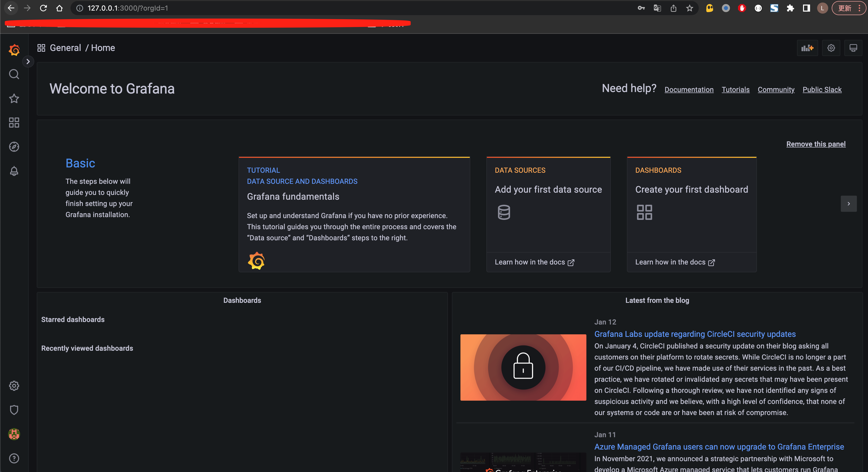Viewport: 868px width, 472px height.
Task: Expand the side navigation menu
Action: point(28,62)
